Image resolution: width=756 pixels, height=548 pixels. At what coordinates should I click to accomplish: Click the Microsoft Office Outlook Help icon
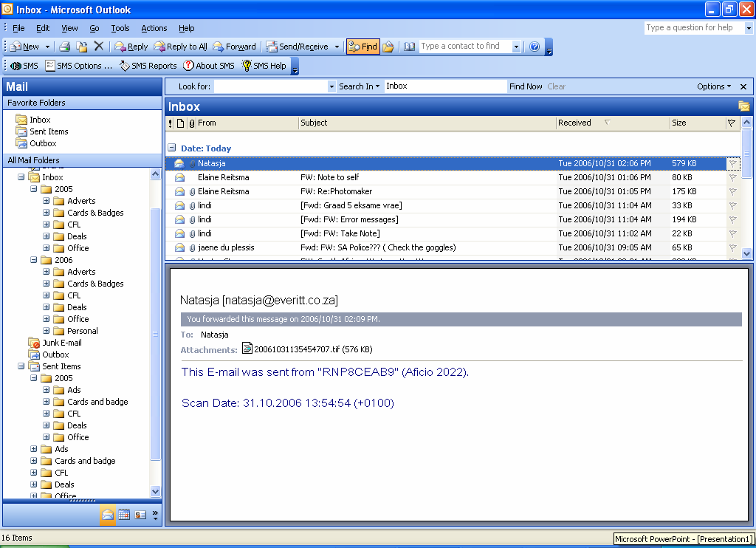535,47
